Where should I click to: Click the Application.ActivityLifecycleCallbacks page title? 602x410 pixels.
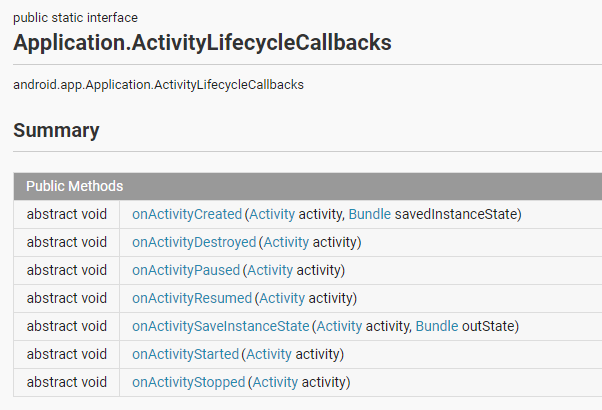pos(202,43)
